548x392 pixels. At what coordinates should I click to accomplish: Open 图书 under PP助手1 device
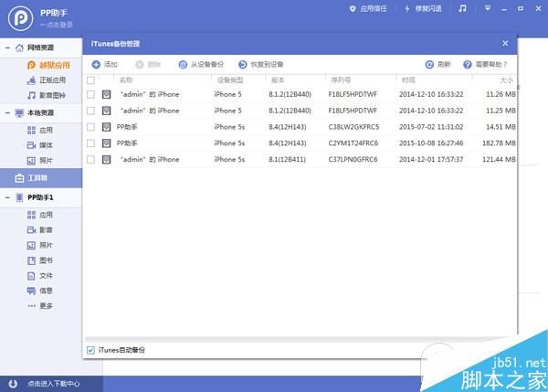(x=40, y=260)
